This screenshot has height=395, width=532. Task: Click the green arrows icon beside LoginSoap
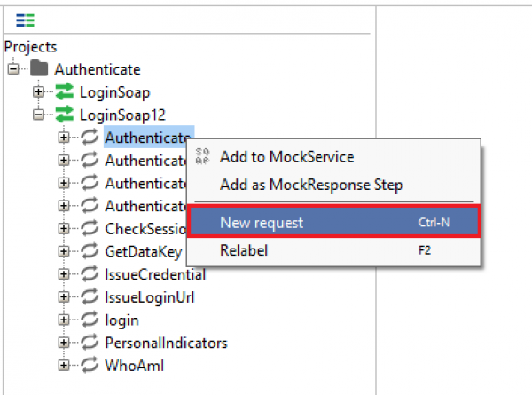(65, 91)
